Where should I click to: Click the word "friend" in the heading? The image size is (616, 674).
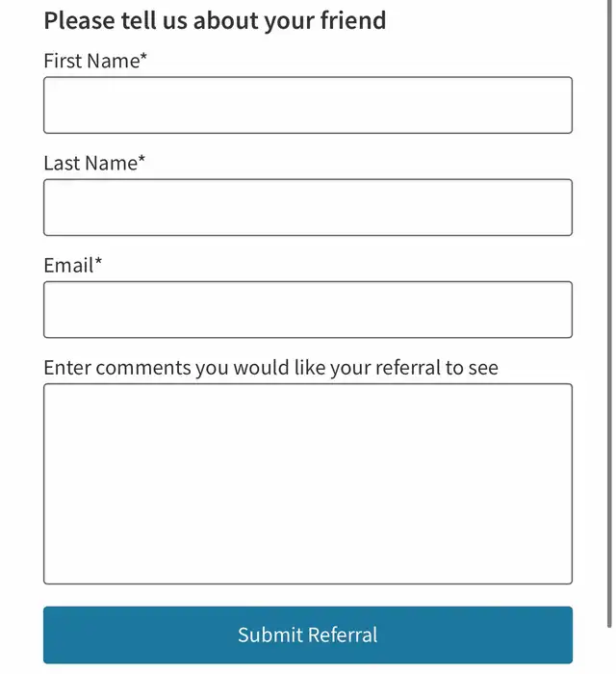pyautogui.click(x=353, y=20)
